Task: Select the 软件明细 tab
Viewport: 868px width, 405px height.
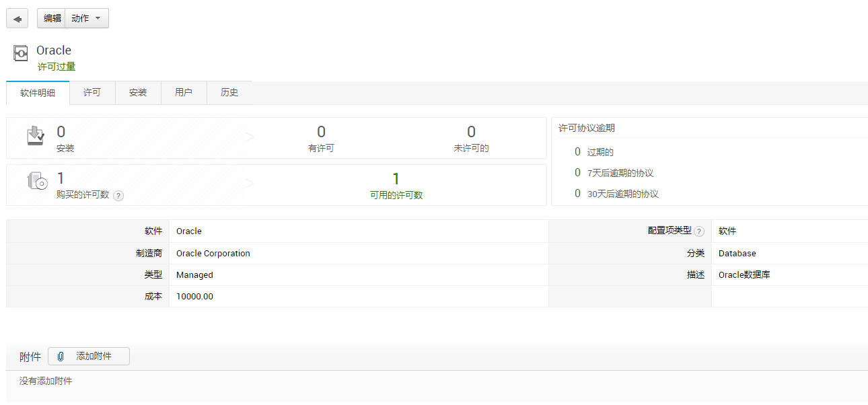Action: 38,93
